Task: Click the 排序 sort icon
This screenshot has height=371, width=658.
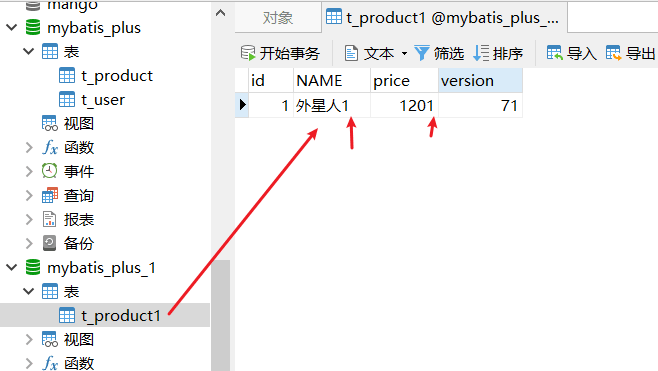Action: point(481,53)
